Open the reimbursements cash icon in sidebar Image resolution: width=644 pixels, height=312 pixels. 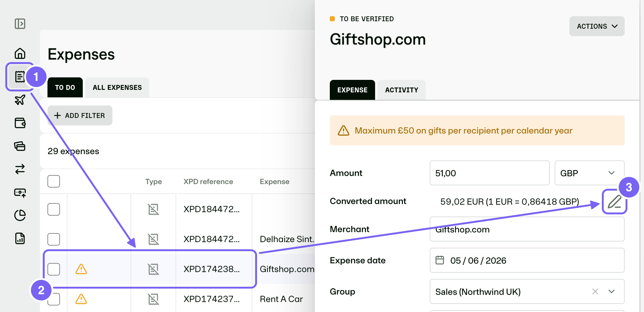pos(20,193)
